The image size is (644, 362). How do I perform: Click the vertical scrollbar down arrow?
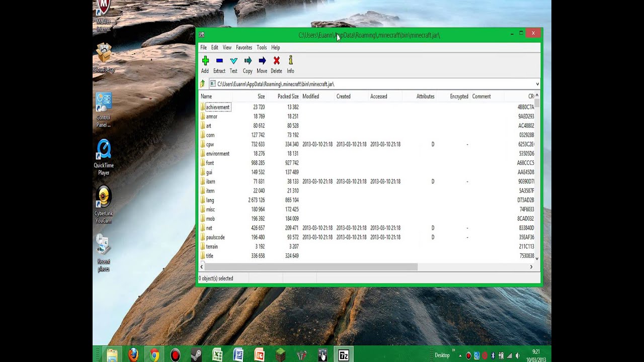pos(537,258)
